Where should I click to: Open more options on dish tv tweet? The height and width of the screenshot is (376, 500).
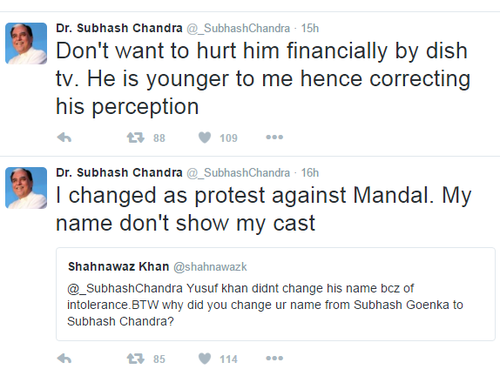coord(274,137)
